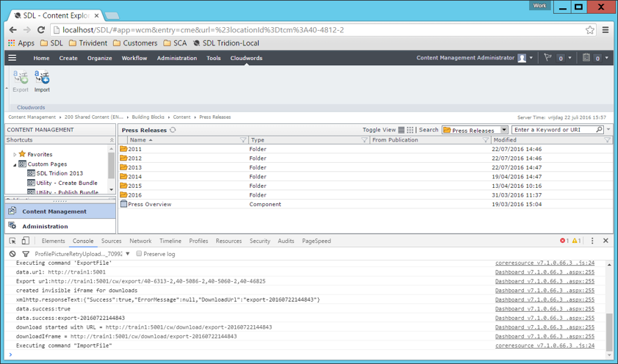Click the DevTools inspect element icon

point(12,241)
